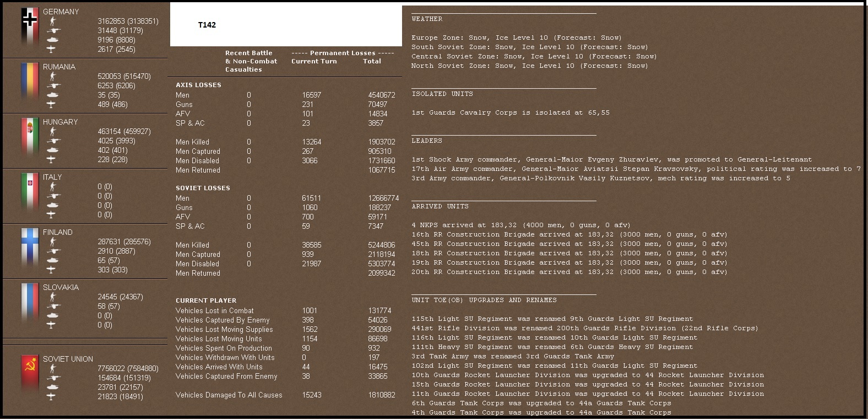
Task: Select Germany's artillery gun icon
Action: (53, 31)
